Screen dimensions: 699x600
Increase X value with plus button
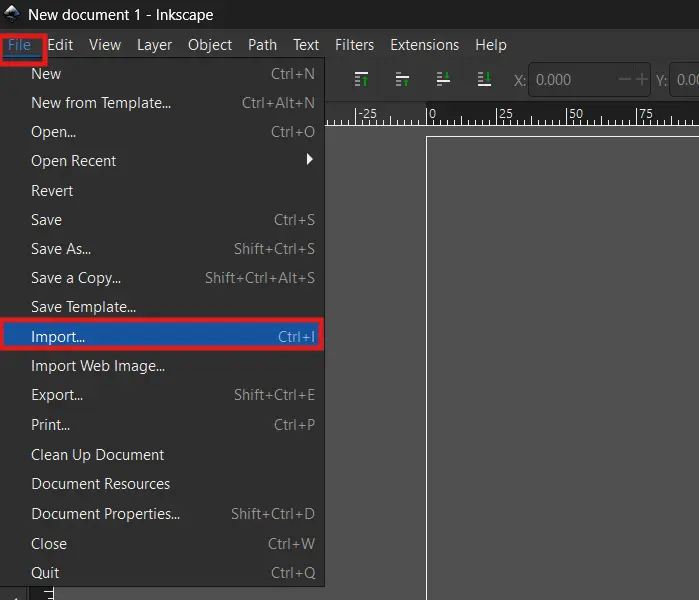(641, 80)
